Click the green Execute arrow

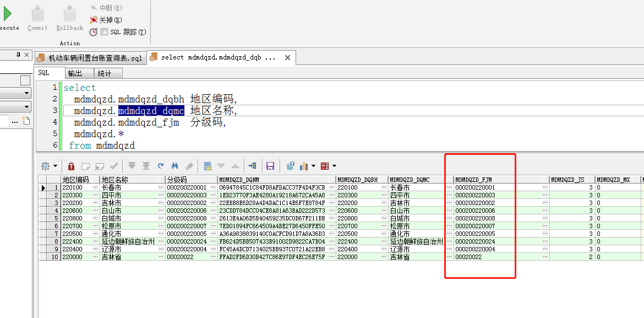[x=8, y=14]
